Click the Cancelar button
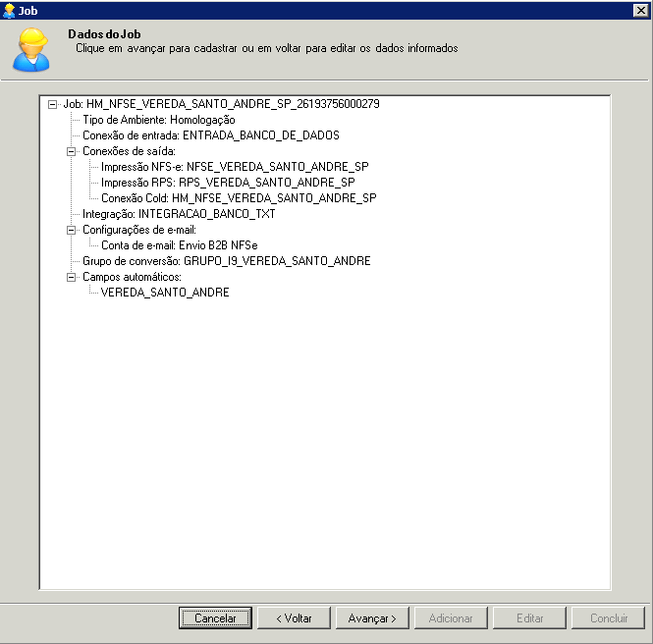This screenshot has height=644, width=653. (215, 618)
